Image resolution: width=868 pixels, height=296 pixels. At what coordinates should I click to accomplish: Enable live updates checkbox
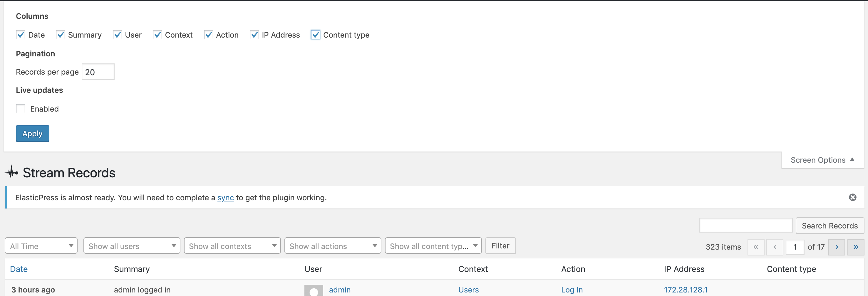[21, 108]
